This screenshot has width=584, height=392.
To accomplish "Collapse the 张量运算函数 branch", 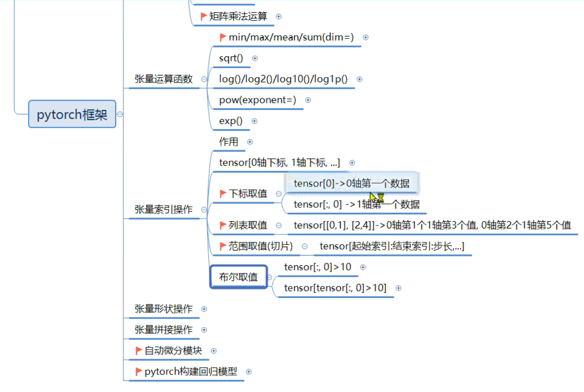I will (204, 79).
